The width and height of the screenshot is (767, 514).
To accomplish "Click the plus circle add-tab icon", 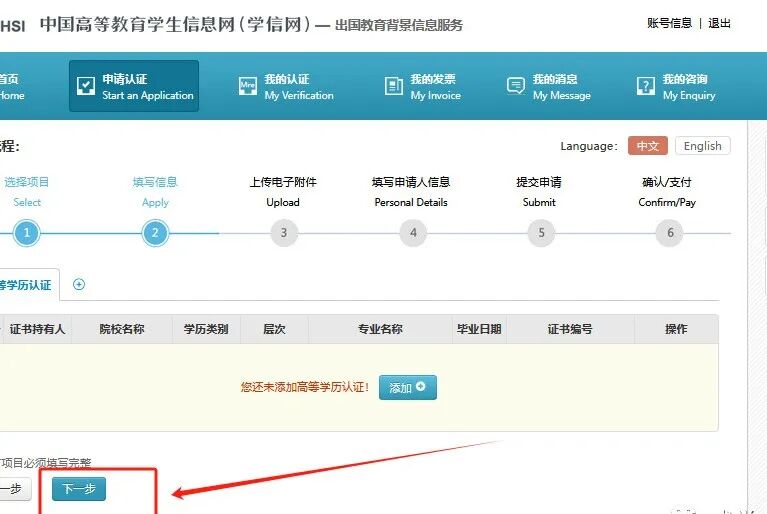I will pyautogui.click(x=79, y=284).
